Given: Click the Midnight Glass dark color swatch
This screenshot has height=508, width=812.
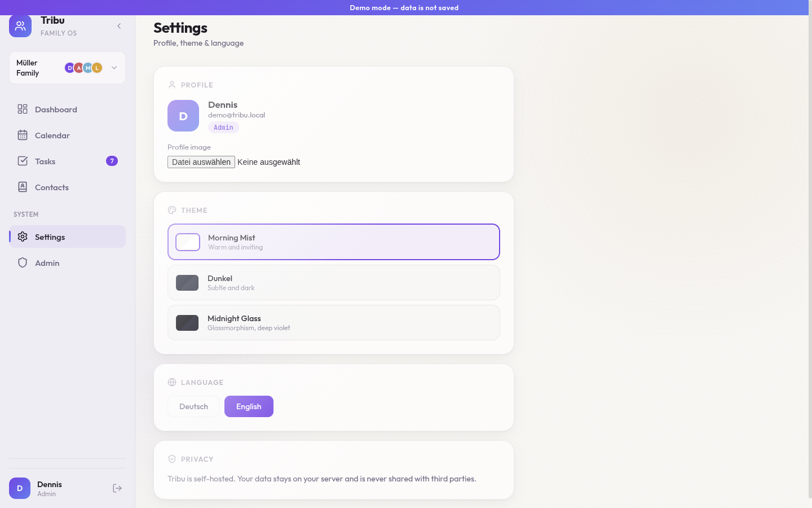Looking at the screenshot, I should pyautogui.click(x=187, y=323).
